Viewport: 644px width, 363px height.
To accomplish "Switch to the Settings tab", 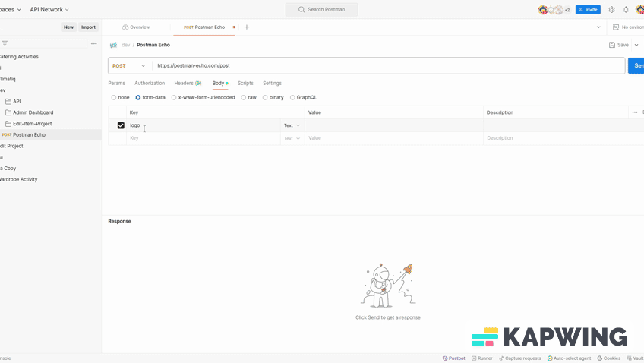I will point(273,83).
